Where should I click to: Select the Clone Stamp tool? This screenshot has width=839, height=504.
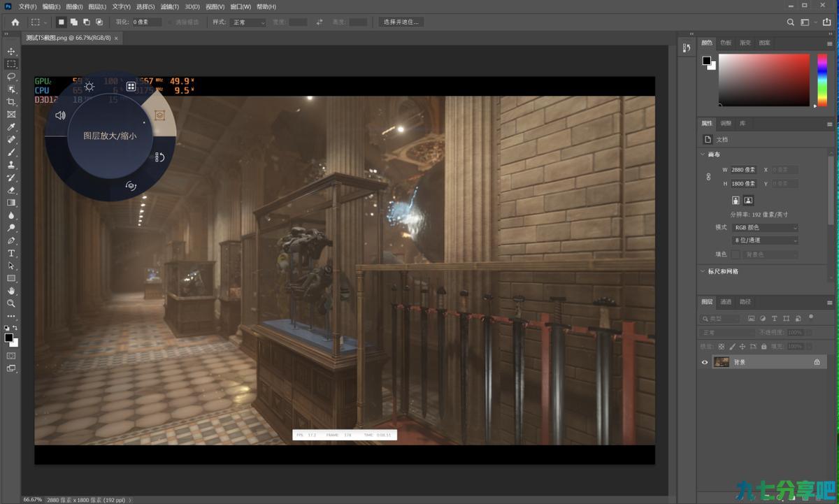click(x=11, y=165)
